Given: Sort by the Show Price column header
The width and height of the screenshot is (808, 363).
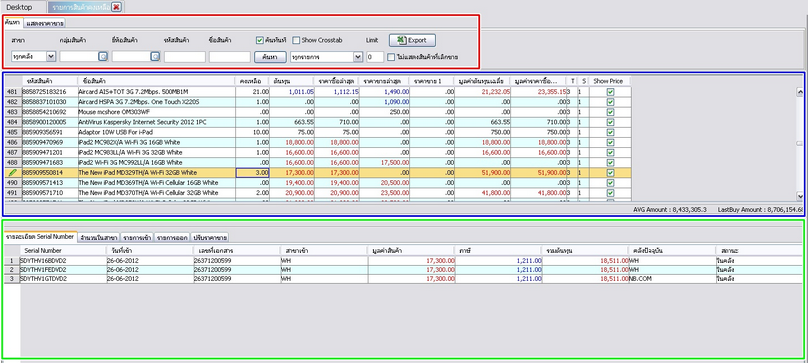Looking at the screenshot, I should pos(610,81).
